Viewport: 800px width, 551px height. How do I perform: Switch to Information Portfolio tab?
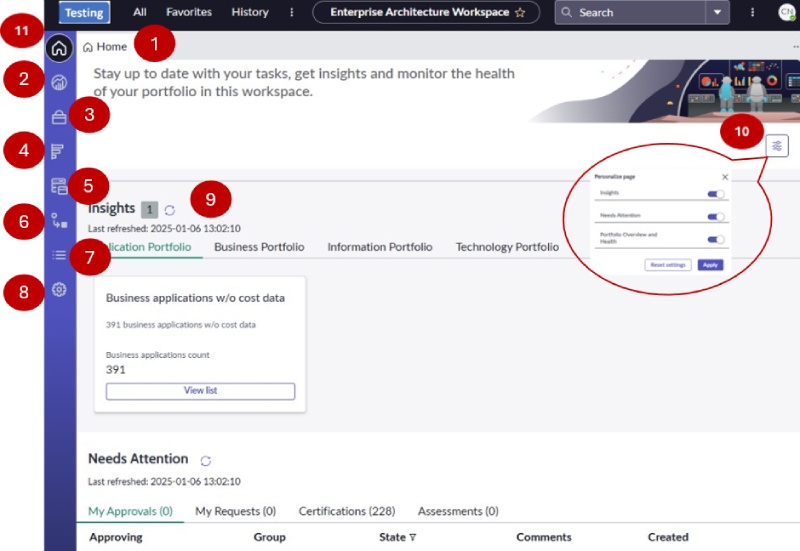coord(380,247)
